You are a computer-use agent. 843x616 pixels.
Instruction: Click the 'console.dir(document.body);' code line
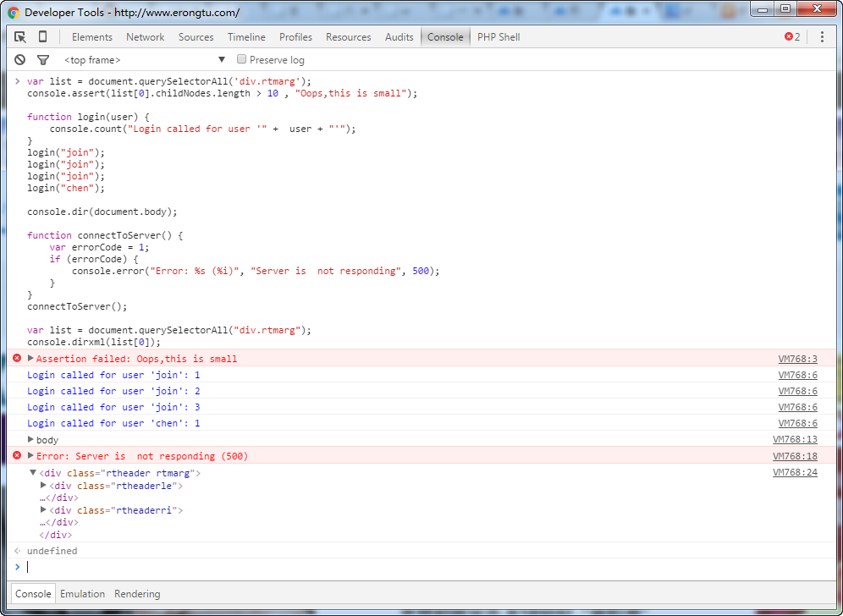point(102,212)
